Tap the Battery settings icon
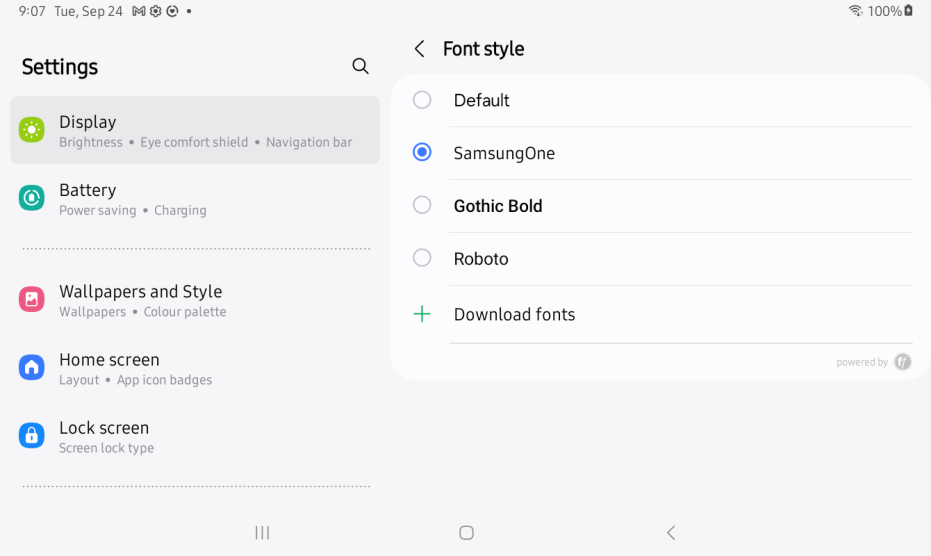Screen dimensions: 931x556 pos(32,198)
